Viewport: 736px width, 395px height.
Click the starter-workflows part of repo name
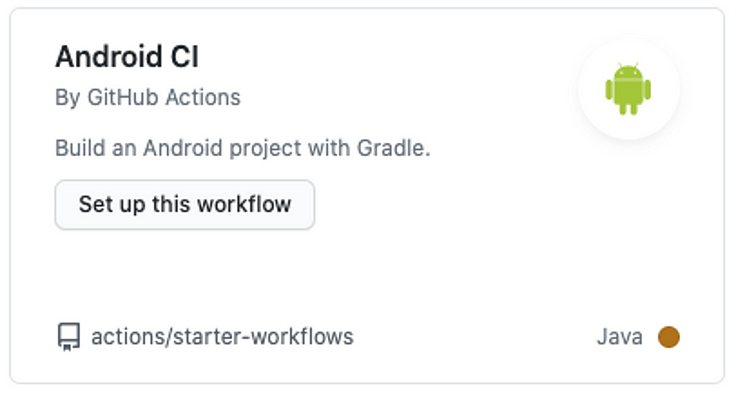point(263,337)
